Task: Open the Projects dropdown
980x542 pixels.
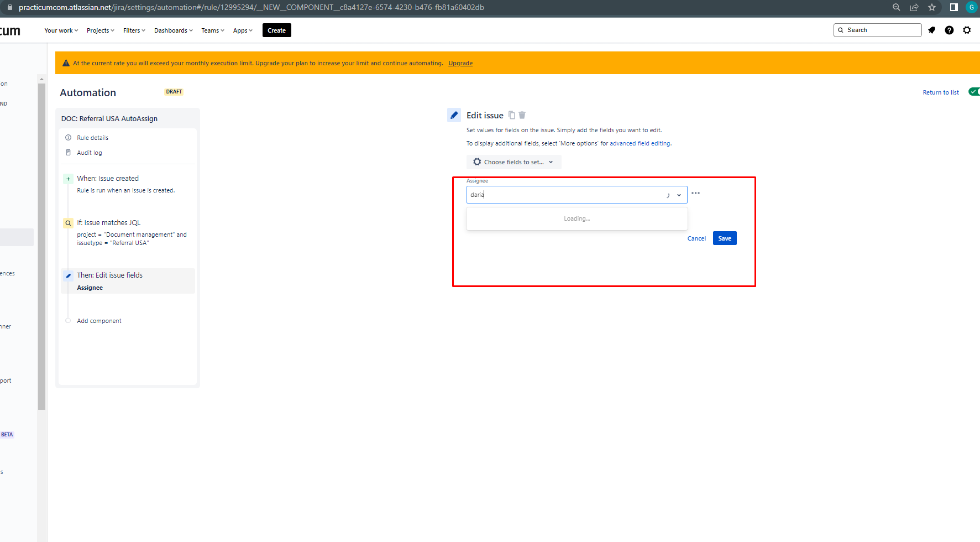Action: pos(100,30)
